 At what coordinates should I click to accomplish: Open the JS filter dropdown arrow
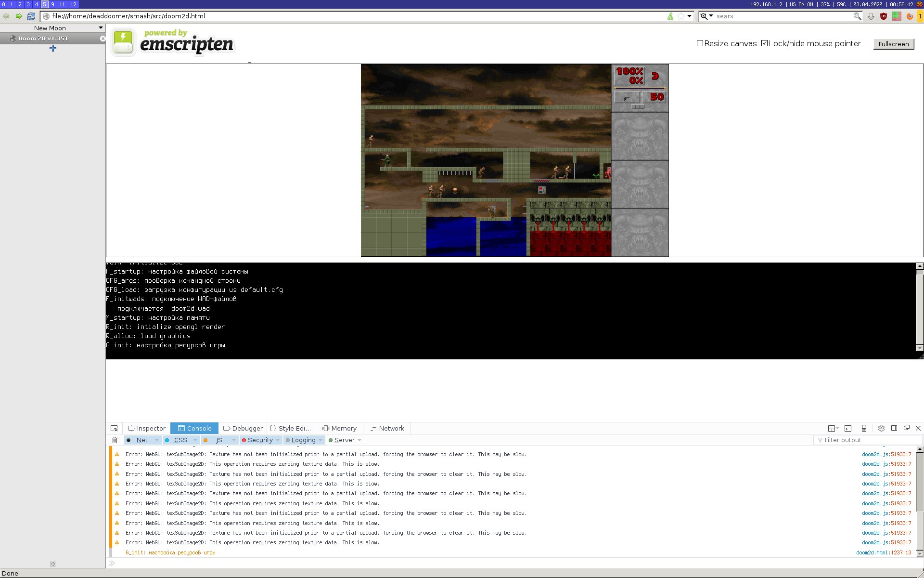[x=234, y=440]
